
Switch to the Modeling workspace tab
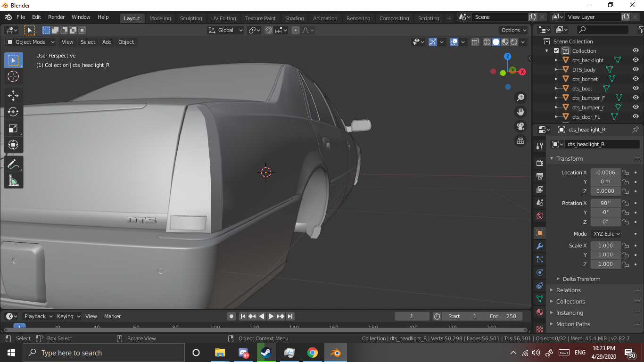click(x=160, y=18)
